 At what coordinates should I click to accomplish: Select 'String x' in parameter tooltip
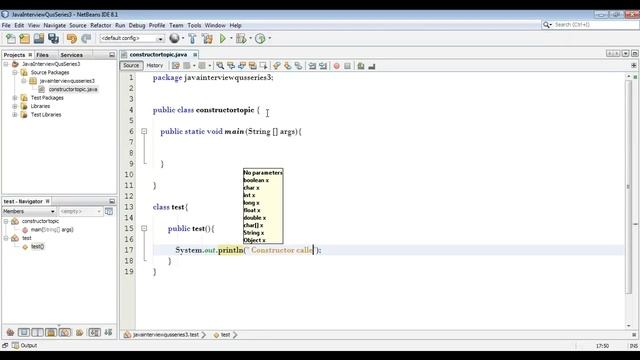(x=254, y=233)
